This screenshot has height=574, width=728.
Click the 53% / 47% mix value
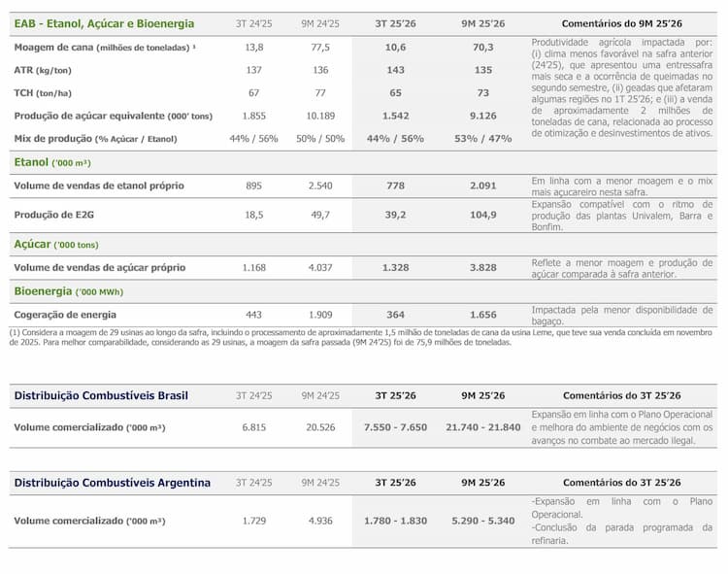[x=482, y=138]
